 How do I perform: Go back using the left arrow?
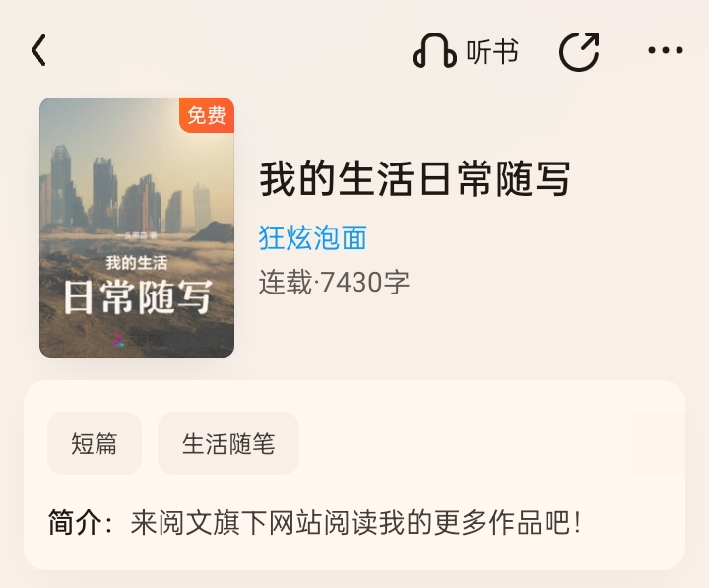pyautogui.click(x=38, y=50)
